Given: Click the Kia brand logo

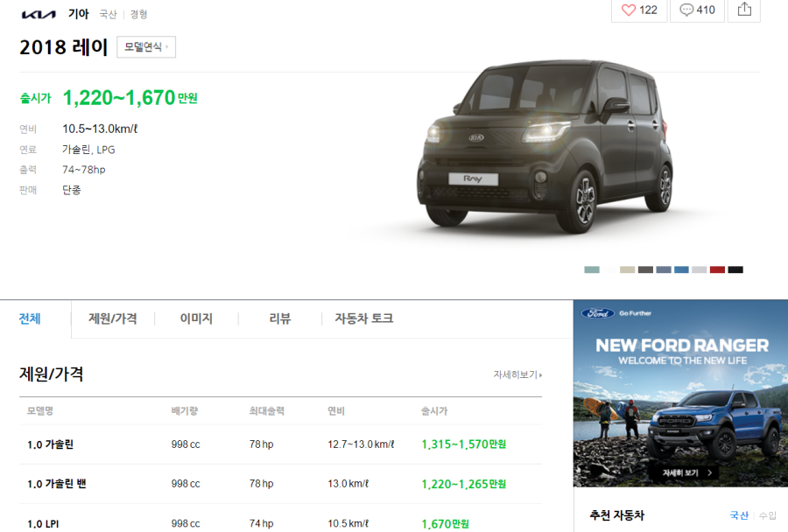Looking at the screenshot, I should coord(39,14).
